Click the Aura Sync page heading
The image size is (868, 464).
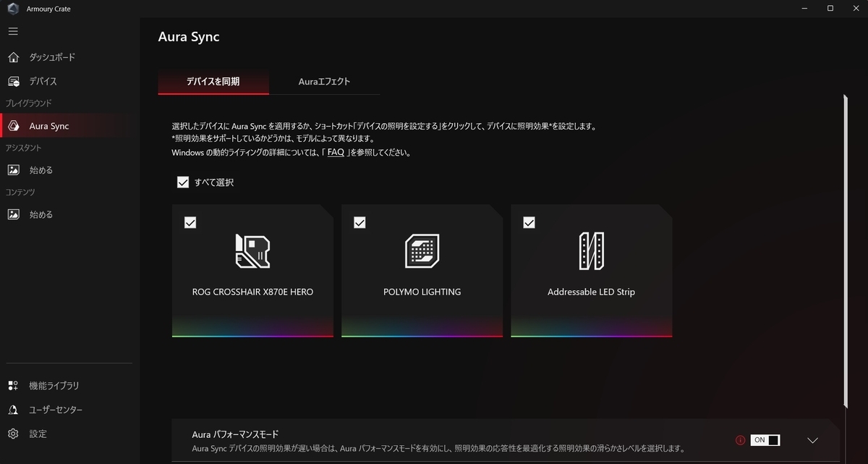[x=189, y=37]
